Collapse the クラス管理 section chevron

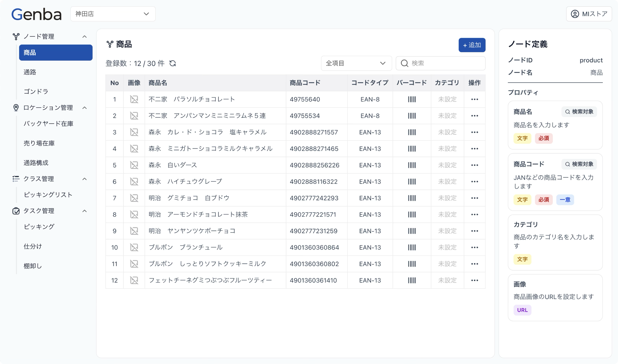84,179
